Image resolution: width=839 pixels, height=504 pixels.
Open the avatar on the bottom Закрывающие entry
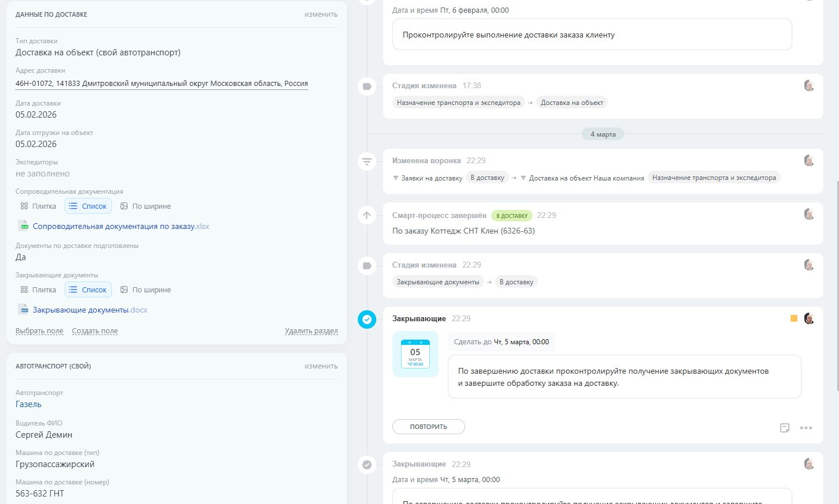pyautogui.click(x=809, y=464)
